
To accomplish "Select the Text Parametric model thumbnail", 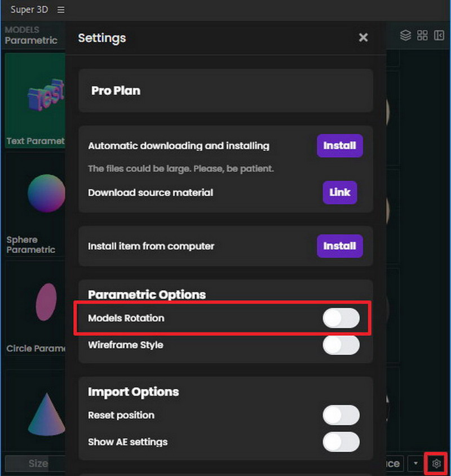I will (36, 100).
